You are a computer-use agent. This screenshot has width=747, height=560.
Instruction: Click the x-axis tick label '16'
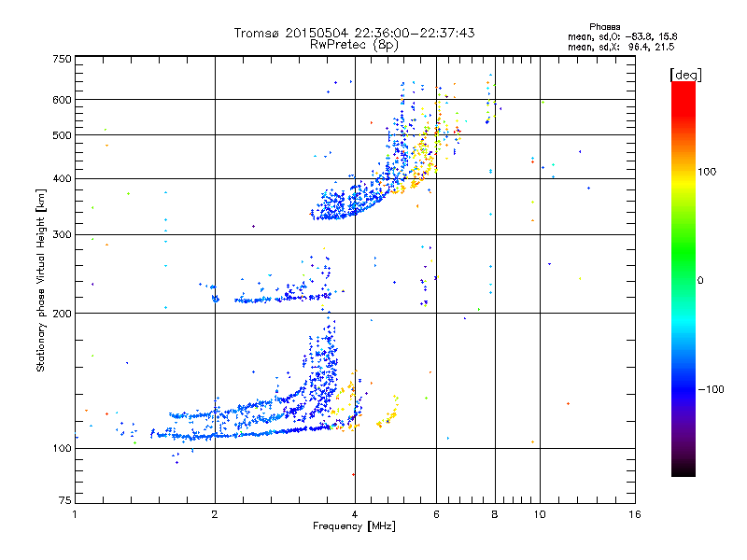tap(635, 514)
